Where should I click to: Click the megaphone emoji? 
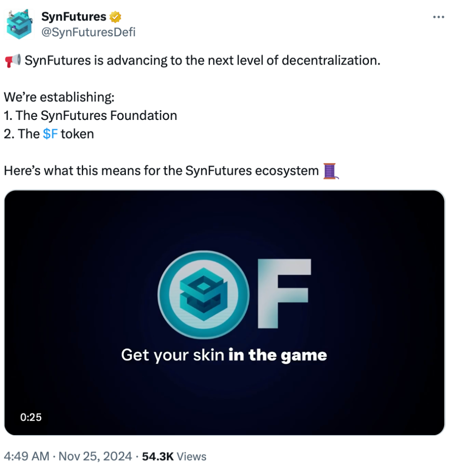13,61
